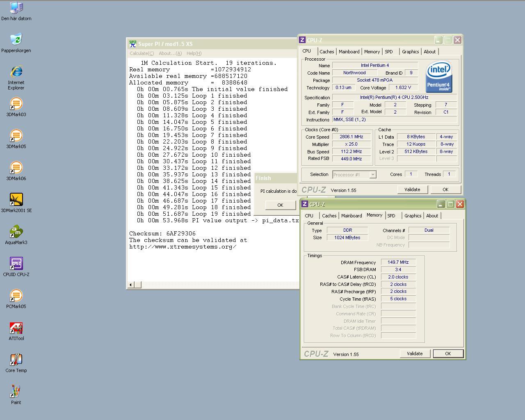Click the FSB:DRAM 3:4 value field
This screenshot has height=420, width=525.
tap(398, 269)
